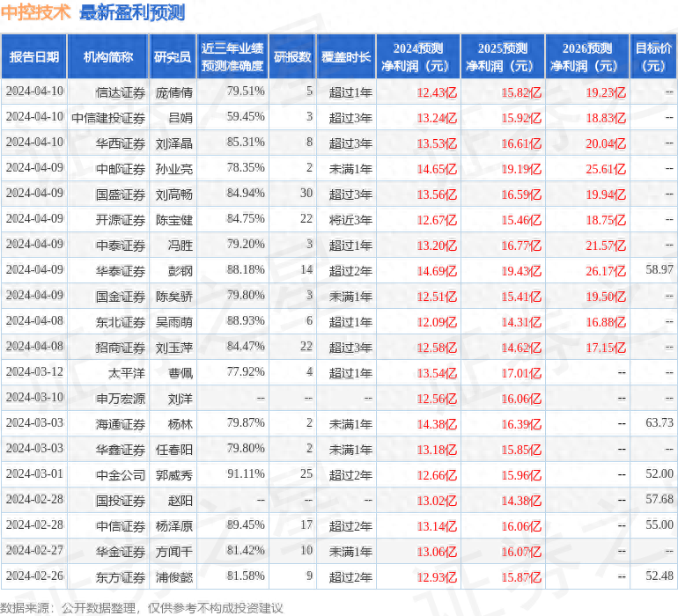The width and height of the screenshot is (678, 616).
Task: Click the 2026预测净利润 column header
Action: click(587, 57)
